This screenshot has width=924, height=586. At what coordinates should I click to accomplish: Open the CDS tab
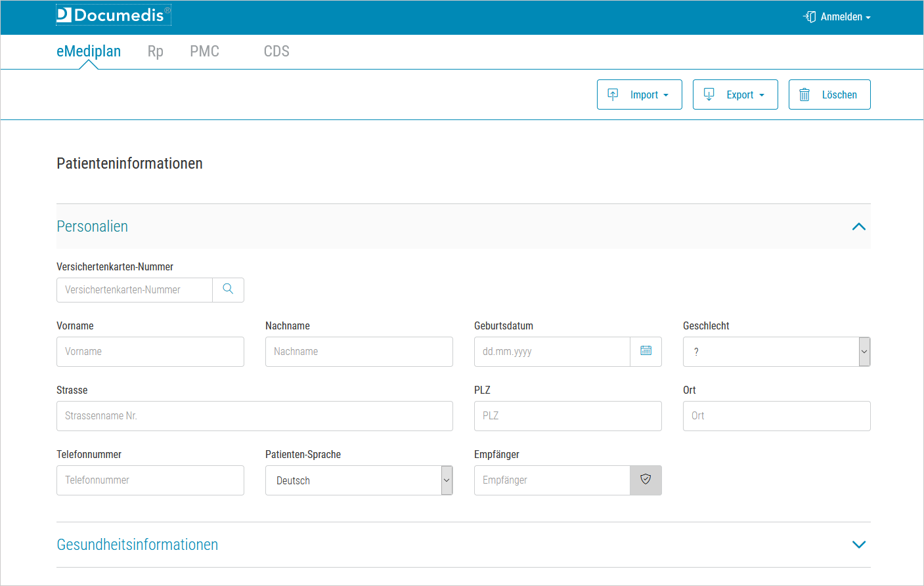[276, 51]
